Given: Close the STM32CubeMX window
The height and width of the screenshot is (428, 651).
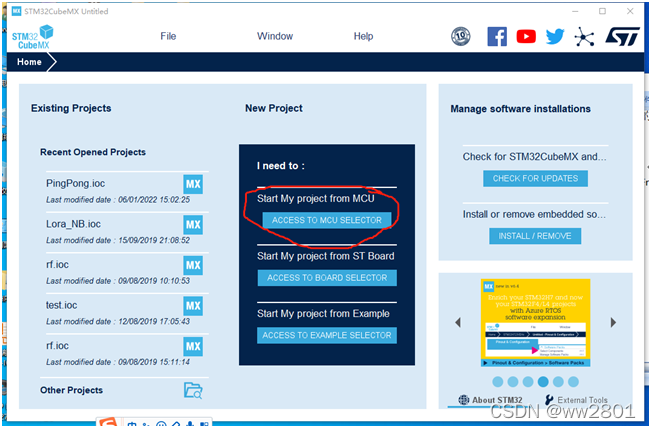Looking at the screenshot, I should [630, 11].
